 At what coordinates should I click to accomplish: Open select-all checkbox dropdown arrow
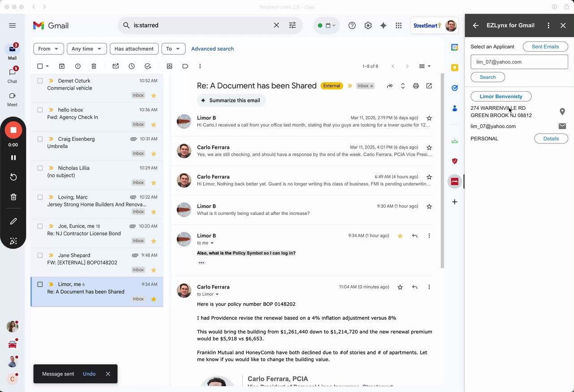point(47,66)
